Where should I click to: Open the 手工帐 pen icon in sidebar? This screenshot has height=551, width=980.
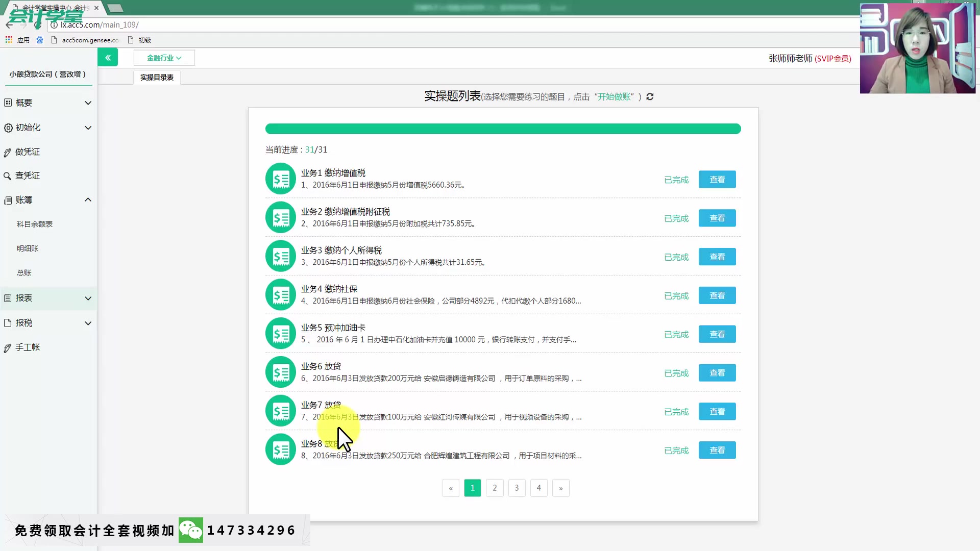[8, 347]
